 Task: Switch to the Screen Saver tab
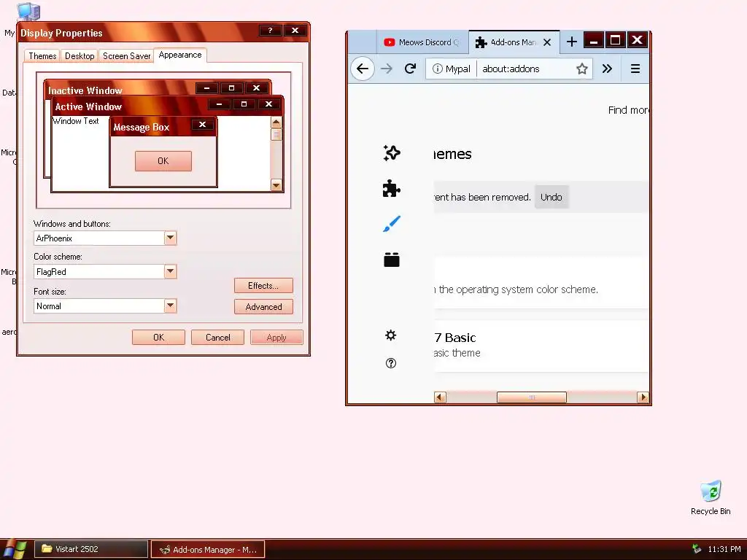pos(126,56)
